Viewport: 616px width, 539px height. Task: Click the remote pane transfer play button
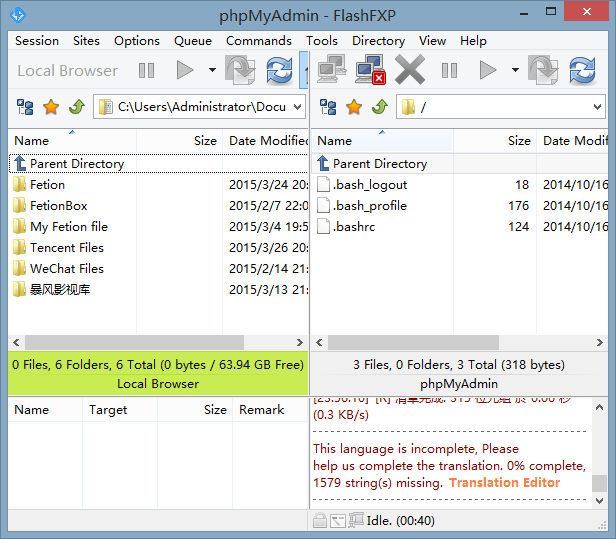point(488,70)
